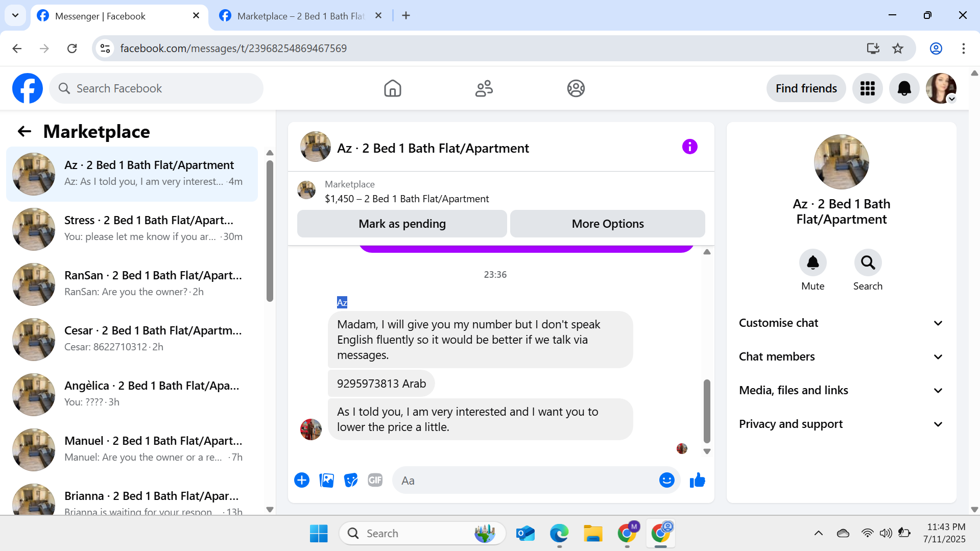Screen dimensions: 980x551
Task: Open the Facebook logo home link
Action: pos(28,88)
